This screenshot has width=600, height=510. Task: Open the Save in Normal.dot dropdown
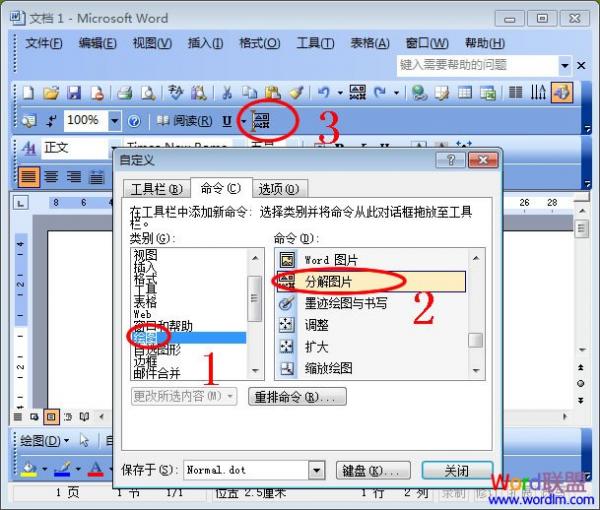[x=316, y=470]
